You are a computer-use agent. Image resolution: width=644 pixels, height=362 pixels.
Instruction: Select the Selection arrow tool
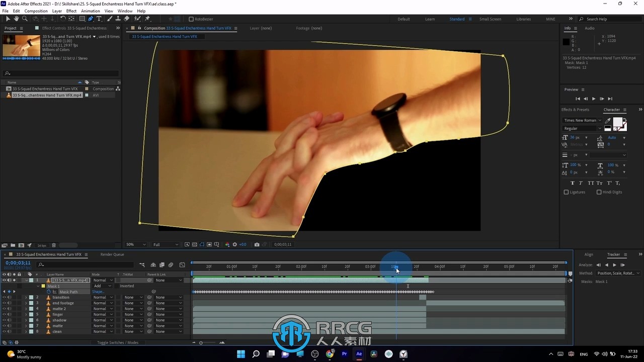(x=8, y=19)
